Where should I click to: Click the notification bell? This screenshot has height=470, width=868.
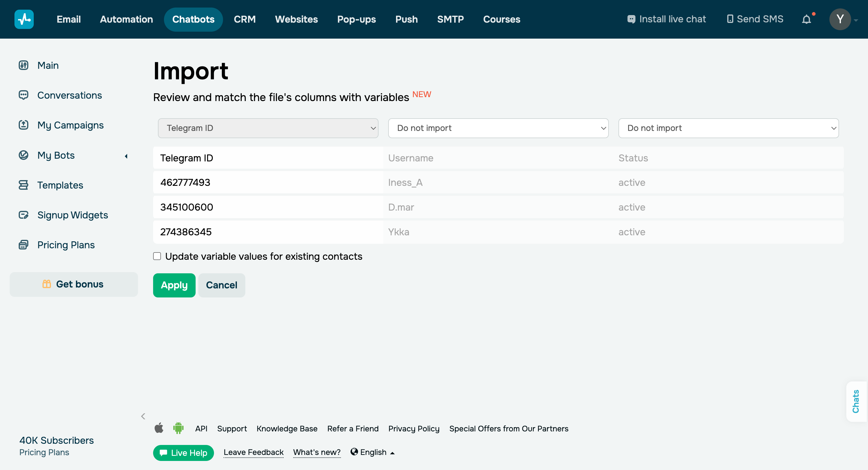pyautogui.click(x=807, y=19)
